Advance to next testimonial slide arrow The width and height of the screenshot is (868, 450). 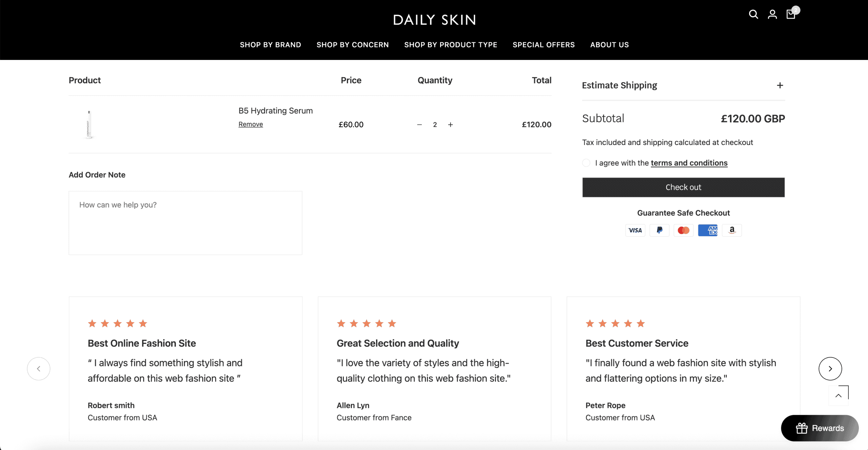click(x=830, y=369)
